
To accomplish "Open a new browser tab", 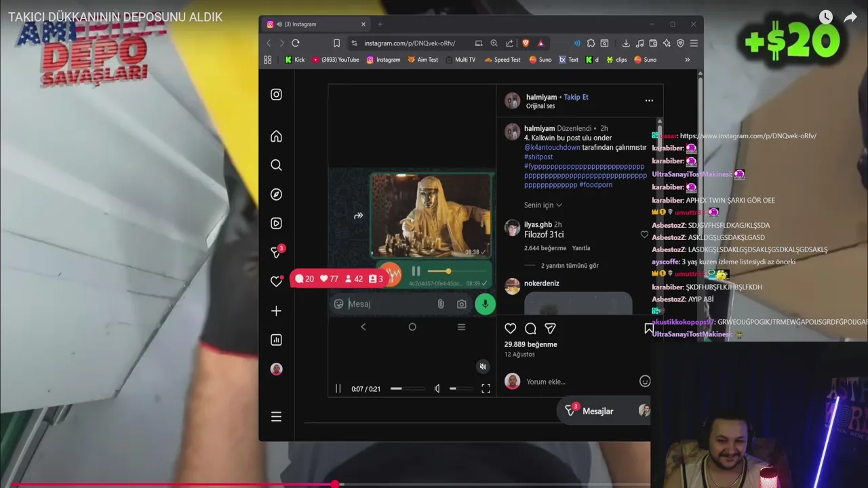I will (x=380, y=24).
